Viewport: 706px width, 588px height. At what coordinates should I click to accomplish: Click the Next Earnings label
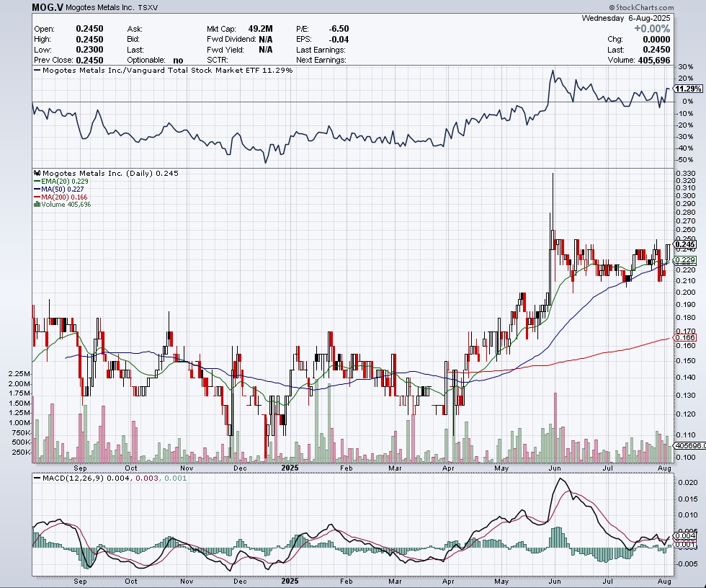(x=321, y=60)
